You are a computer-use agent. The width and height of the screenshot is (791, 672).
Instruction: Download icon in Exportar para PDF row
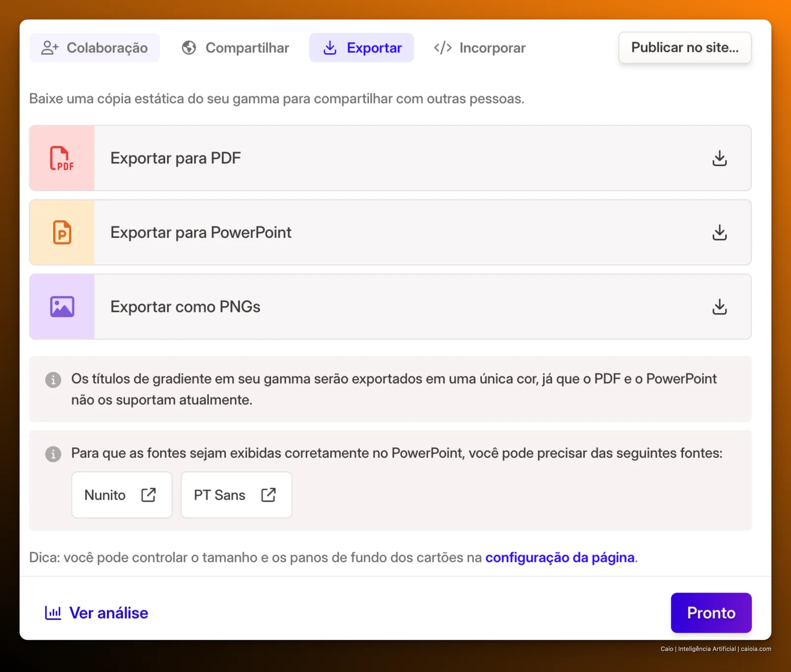(719, 158)
